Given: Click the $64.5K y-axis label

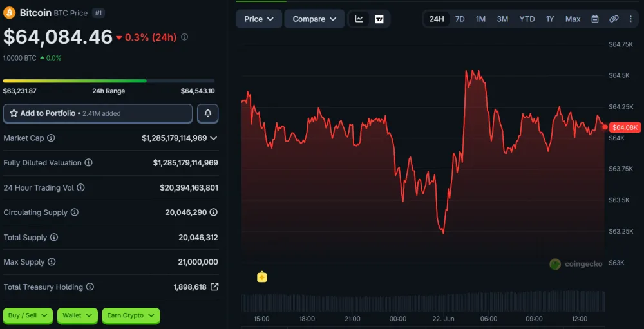Looking at the screenshot, I should click(618, 75).
